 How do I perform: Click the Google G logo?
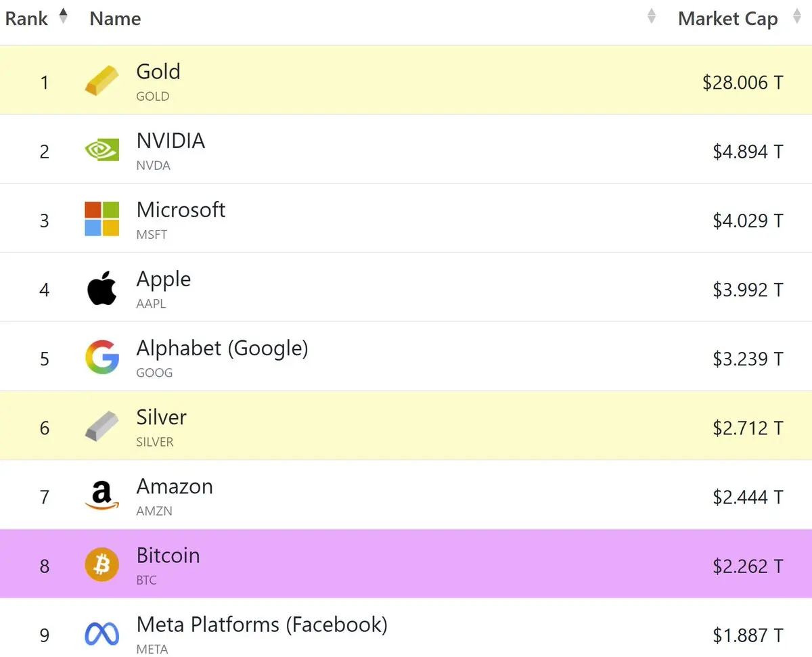(101, 357)
